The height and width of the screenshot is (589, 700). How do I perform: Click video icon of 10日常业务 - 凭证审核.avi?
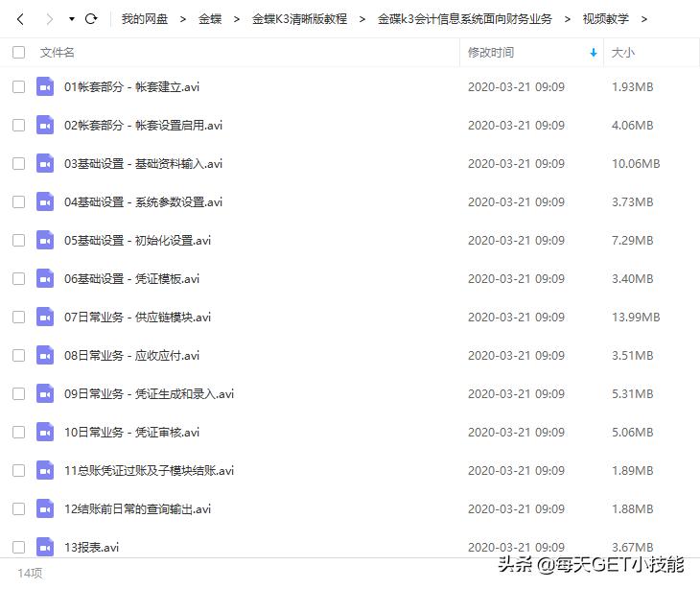tap(45, 433)
